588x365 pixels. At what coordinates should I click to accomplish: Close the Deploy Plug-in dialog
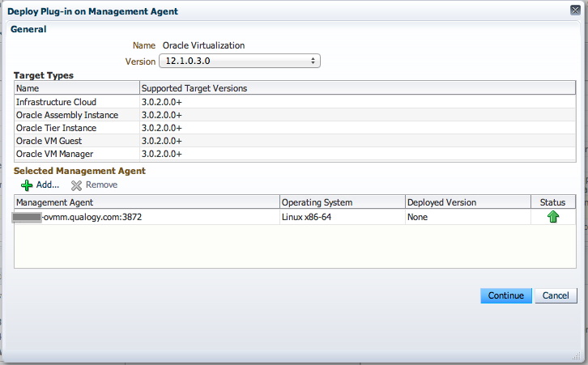coord(575,11)
